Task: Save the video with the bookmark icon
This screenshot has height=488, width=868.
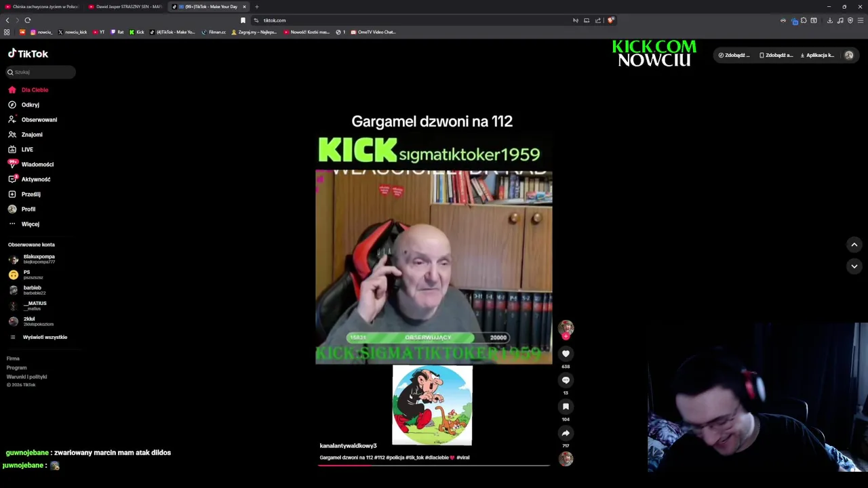Action: point(566,407)
